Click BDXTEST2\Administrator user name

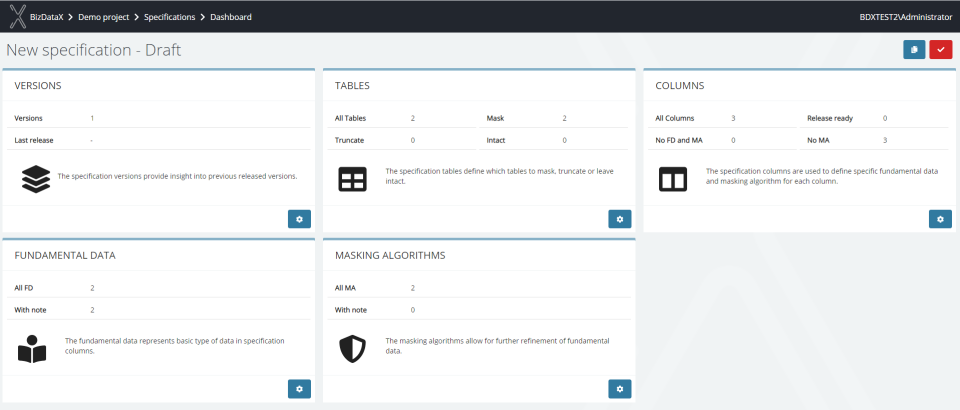click(x=906, y=17)
